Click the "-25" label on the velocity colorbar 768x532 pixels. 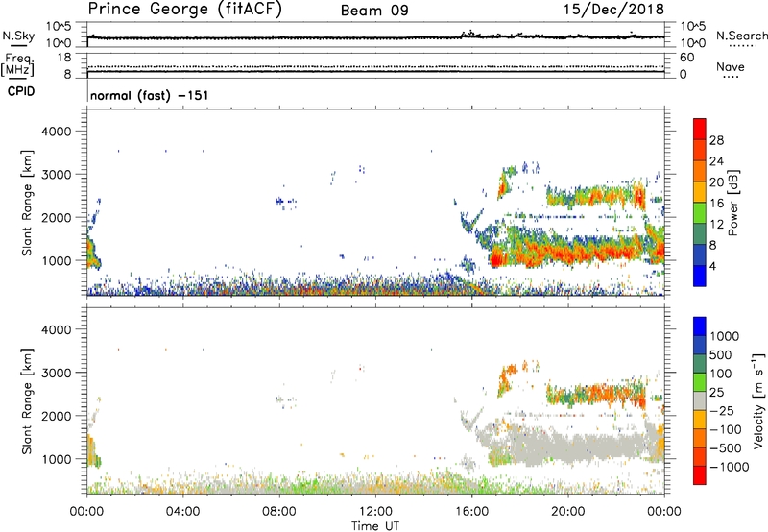pos(722,411)
